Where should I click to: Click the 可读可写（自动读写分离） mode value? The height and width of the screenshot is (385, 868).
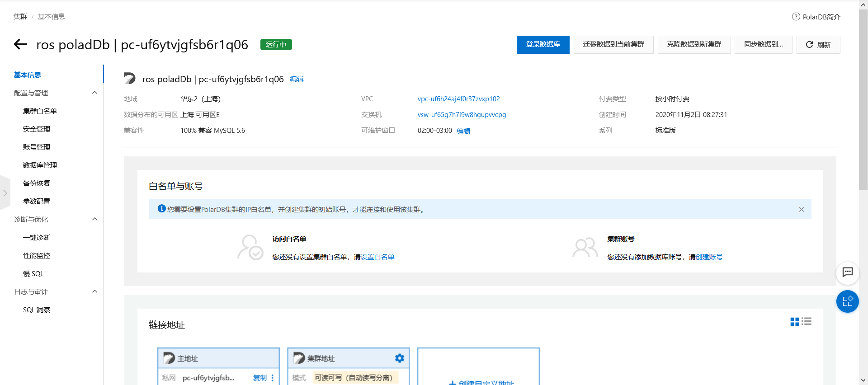pyautogui.click(x=355, y=378)
